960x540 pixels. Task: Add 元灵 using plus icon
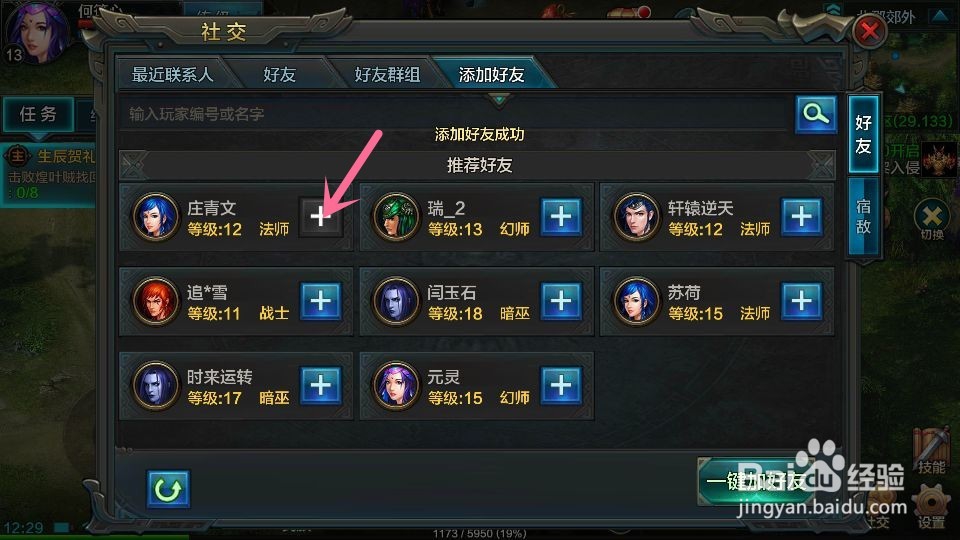(561, 386)
